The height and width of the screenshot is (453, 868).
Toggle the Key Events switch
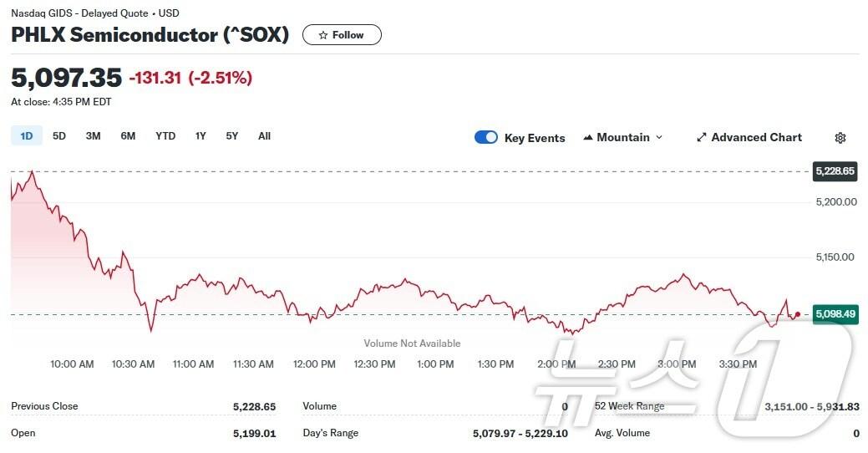click(x=486, y=138)
